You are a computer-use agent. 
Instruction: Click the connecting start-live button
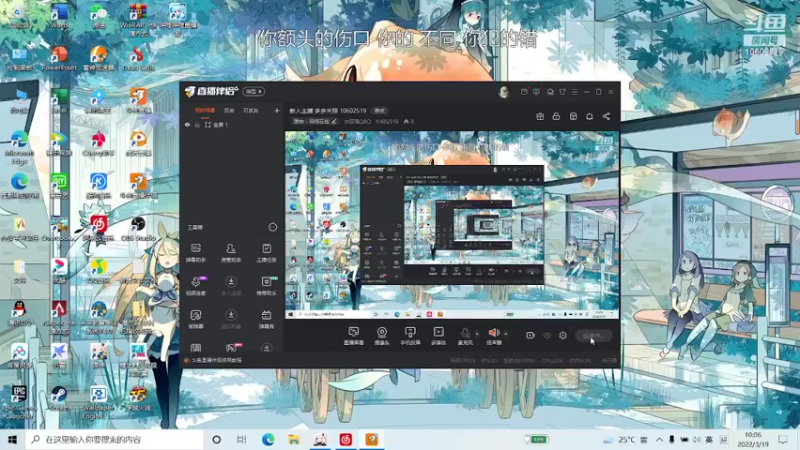593,335
